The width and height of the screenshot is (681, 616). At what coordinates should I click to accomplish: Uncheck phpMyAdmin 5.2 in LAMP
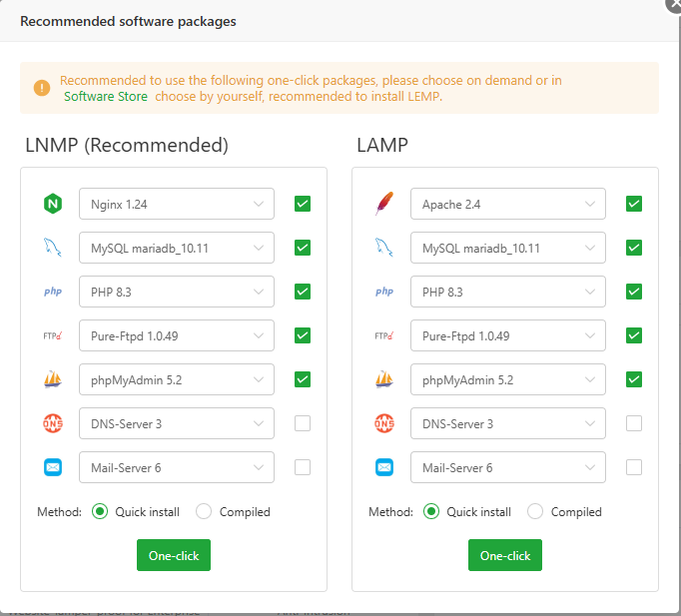(634, 379)
